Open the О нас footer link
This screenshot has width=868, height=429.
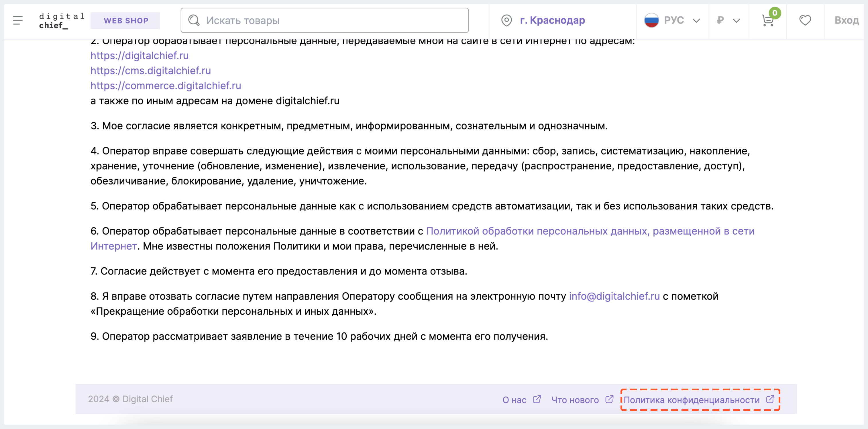tap(514, 400)
